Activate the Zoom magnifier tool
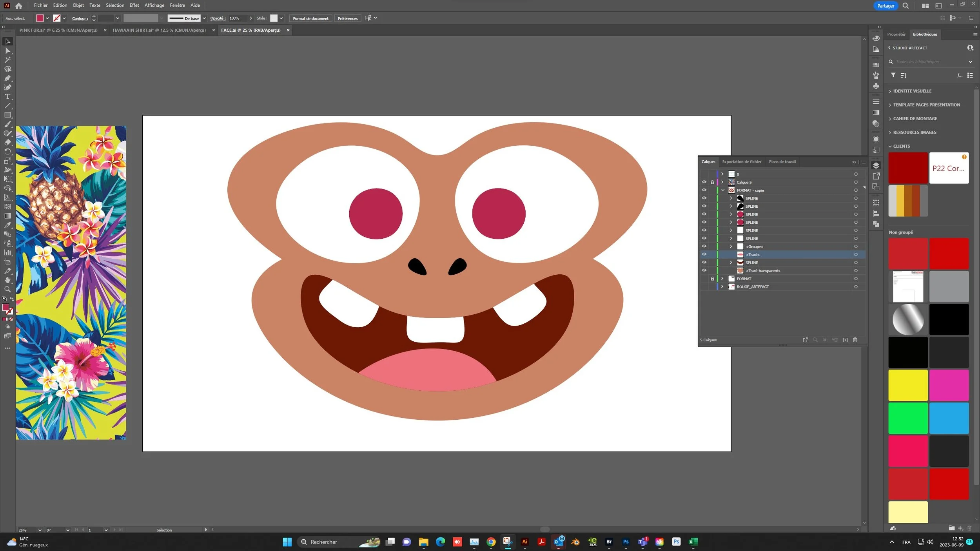980x551 pixels. click(x=7, y=290)
